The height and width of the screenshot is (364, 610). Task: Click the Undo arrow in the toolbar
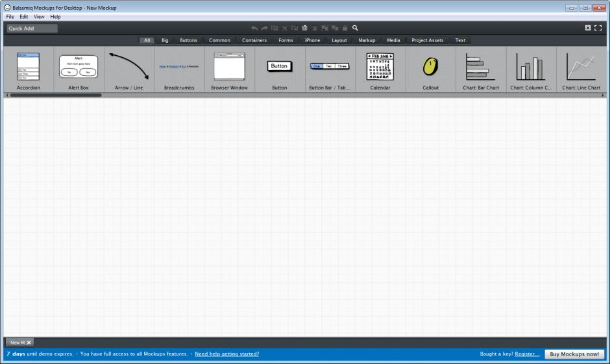(x=254, y=28)
